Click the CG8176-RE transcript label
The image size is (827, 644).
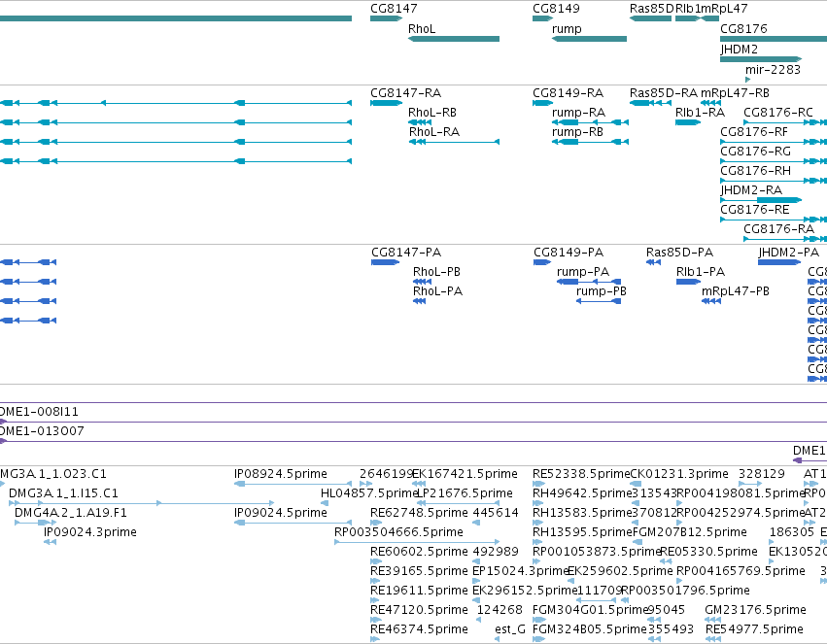[755, 210]
